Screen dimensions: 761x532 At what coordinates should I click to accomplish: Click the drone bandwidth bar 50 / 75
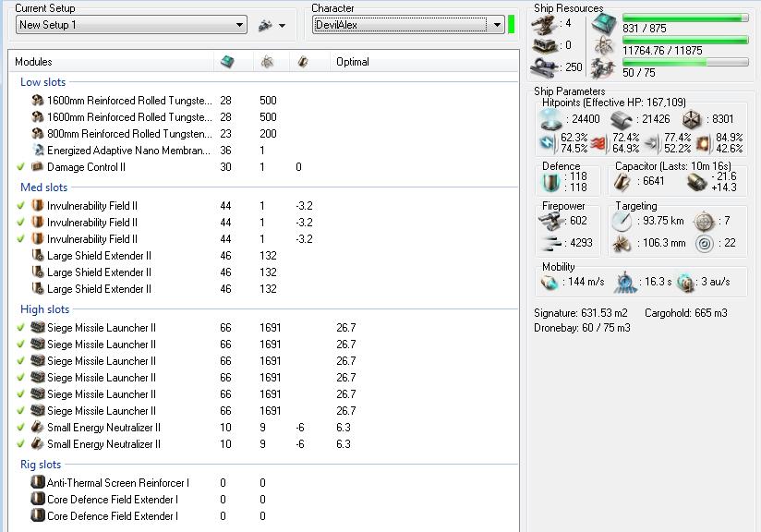pyautogui.click(x=685, y=63)
